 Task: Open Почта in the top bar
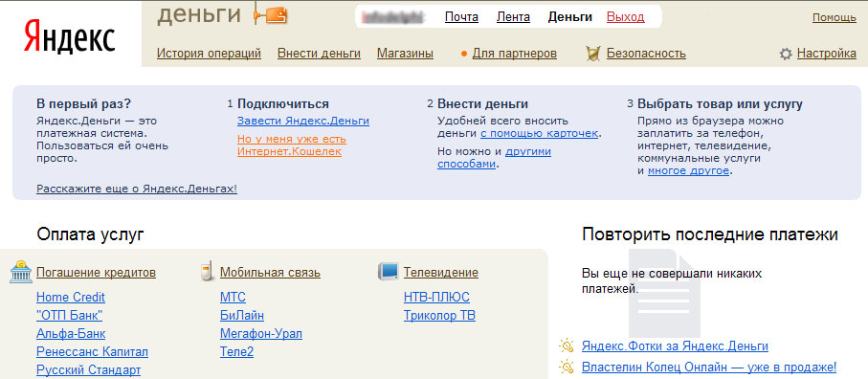(x=461, y=17)
